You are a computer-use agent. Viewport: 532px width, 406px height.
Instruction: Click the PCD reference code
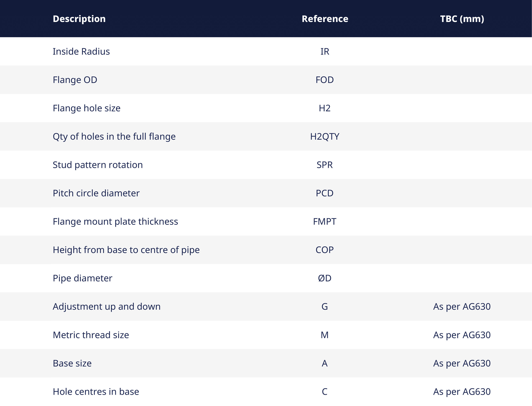(324, 193)
